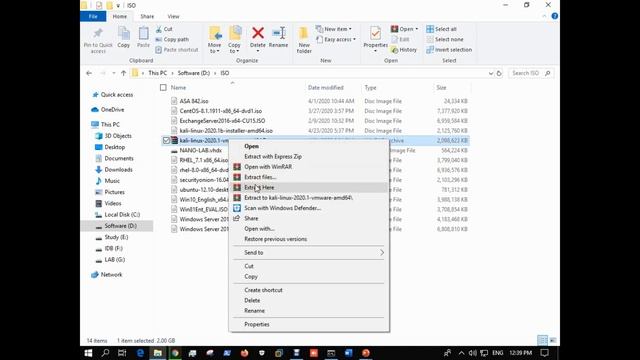Open the ribbon Open dropdown
The width and height of the screenshot is (640, 360).
404,29
